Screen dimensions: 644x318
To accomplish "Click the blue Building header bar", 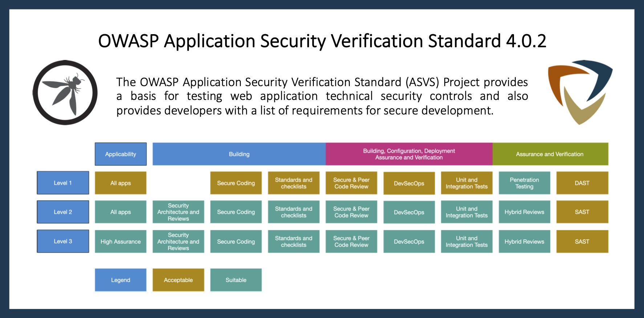I will click(x=239, y=154).
